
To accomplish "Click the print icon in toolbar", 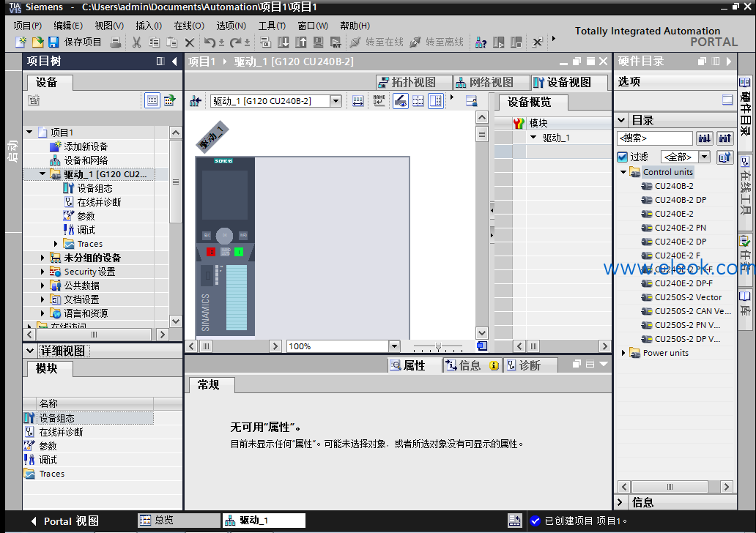I will pyautogui.click(x=116, y=42).
